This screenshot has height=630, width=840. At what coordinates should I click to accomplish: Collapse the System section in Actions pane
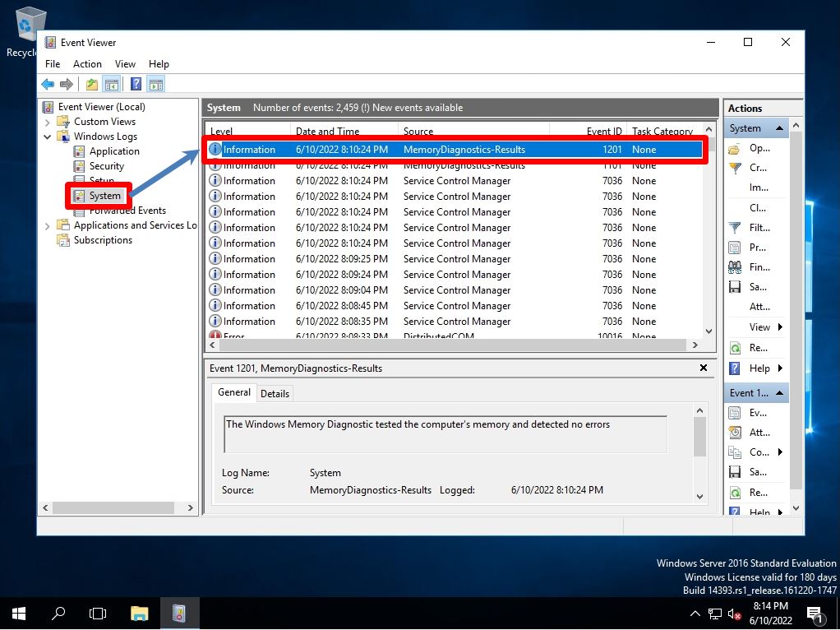[x=778, y=128]
